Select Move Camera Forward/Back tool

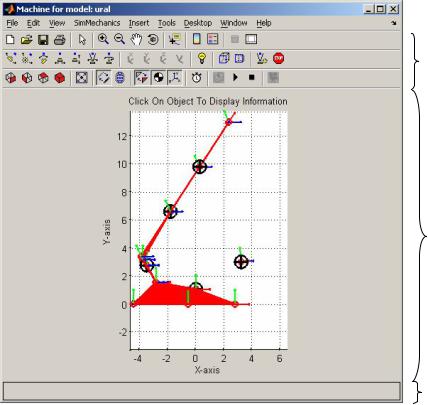(x=76, y=59)
